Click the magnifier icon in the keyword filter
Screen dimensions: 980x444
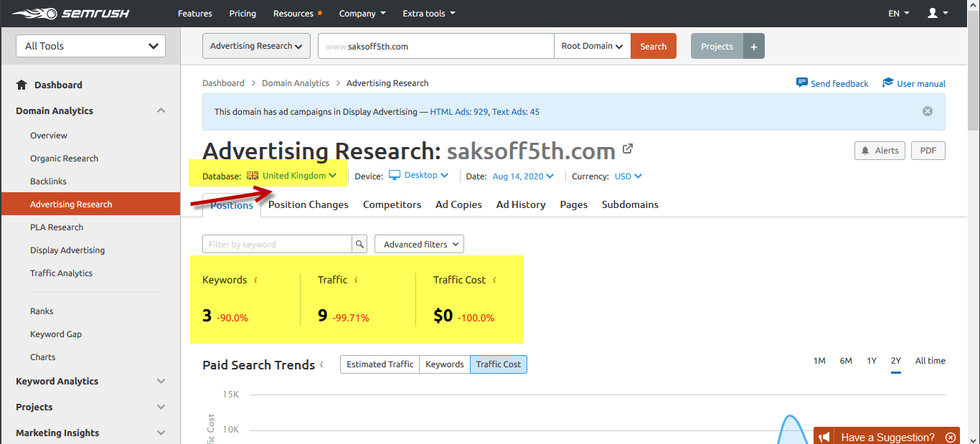(359, 244)
